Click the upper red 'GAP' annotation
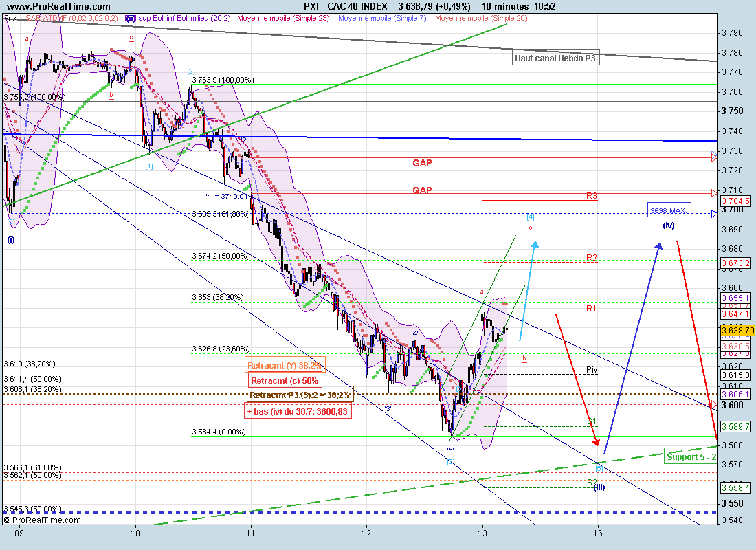This screenshot has width=756, height=550. pos(423,164)
